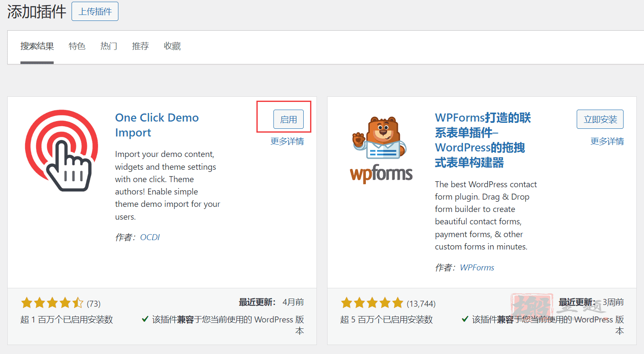
Task: Open the 热门 popular tab
Action: (109, 46)
